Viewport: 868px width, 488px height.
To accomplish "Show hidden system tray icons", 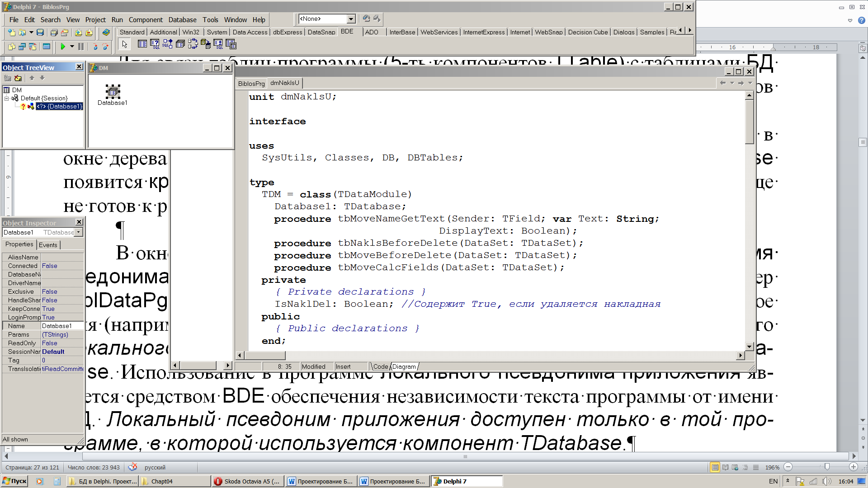I will tap(788, 481).
